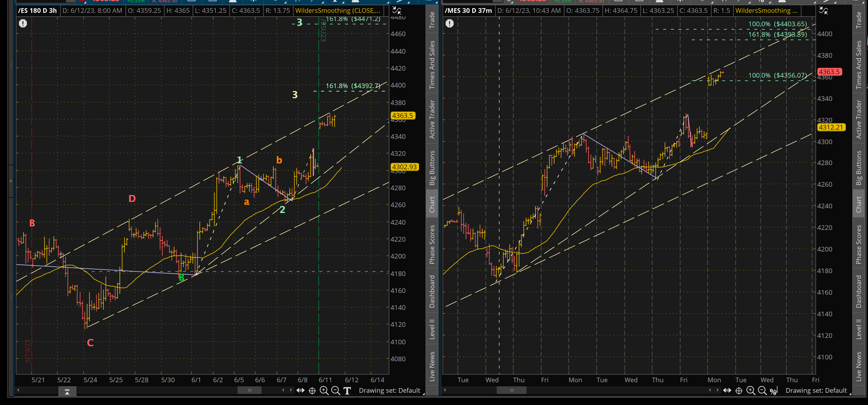The height and width of the screenshot is (405, 868).
Task: Click the yellow 4363.5 price bubble on the /ES axis
Action: pos(403,116)
